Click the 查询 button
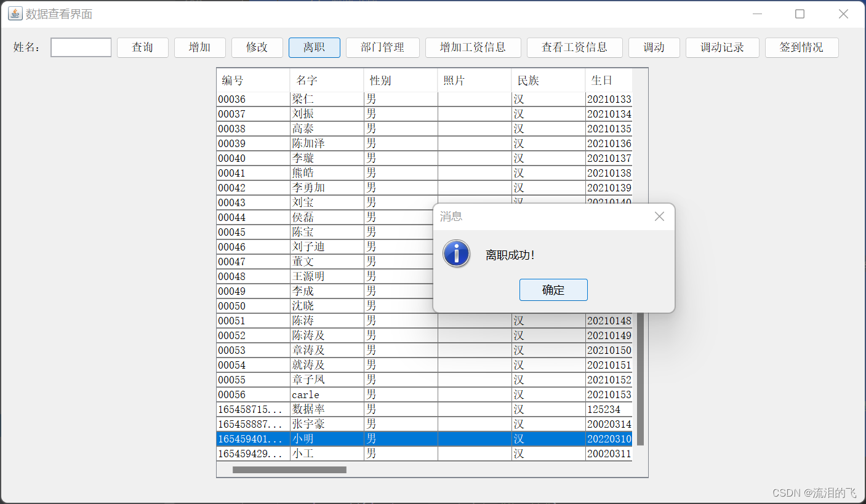Screen dimensions: 866x504 pyautogui.click(x=143, y=47)
